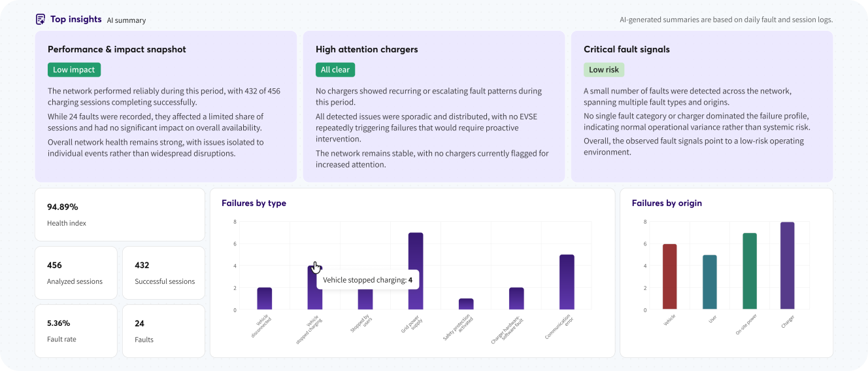Click the Vehicle stopped charging bar

point(315,294)
